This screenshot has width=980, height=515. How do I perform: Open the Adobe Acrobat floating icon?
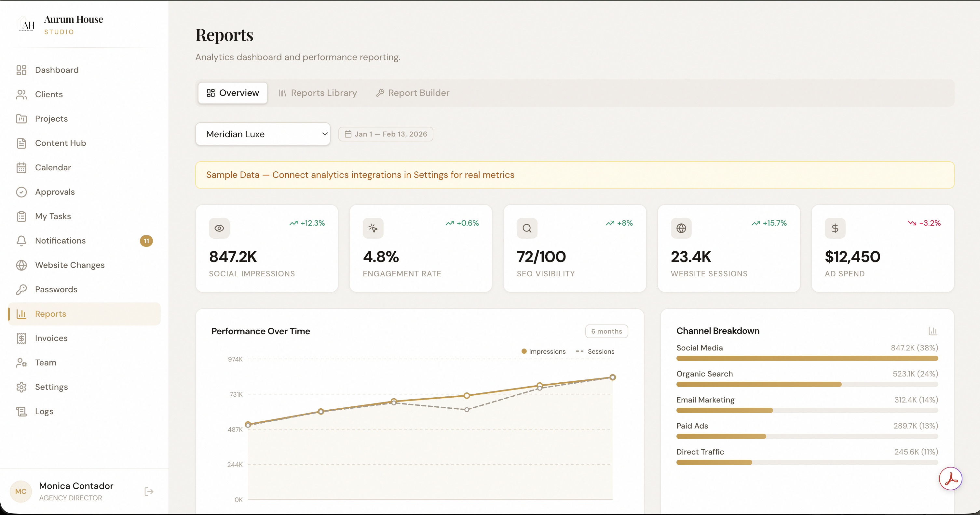click(950, 479)
